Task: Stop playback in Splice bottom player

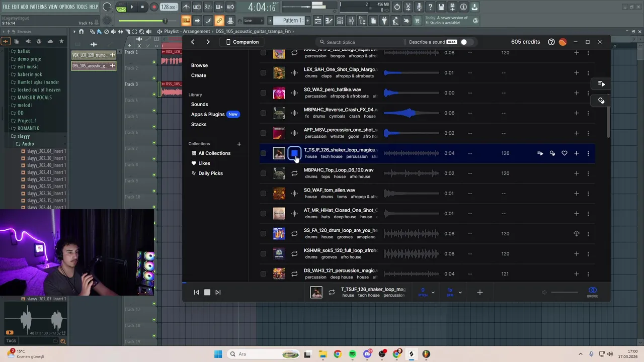Action: 207,292
